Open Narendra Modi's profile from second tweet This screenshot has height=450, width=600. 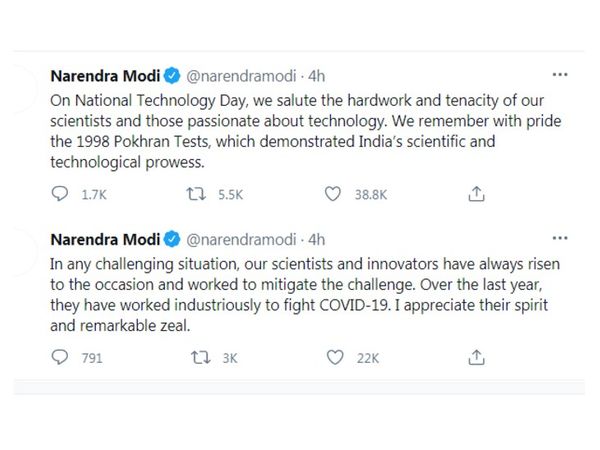tap(105, 240)
